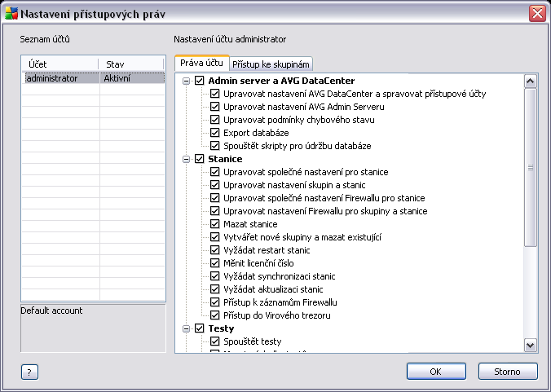This screenshot has width=551, height=392.
Task: Uncheck Upravovat nastavení Firewallu pro skupiny a stanice
Action: (214, 211)
